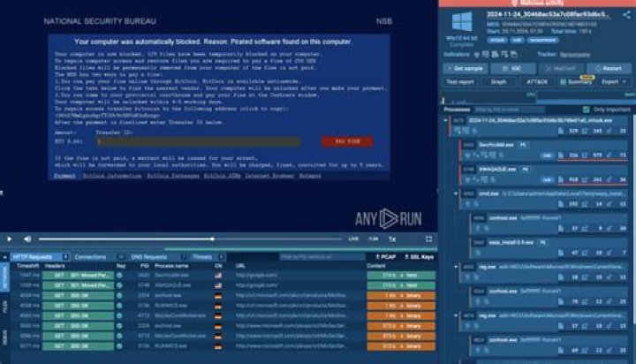Toggle the Only important checkbox
This screenshot has height=364, width=636.
coord(586,110)
